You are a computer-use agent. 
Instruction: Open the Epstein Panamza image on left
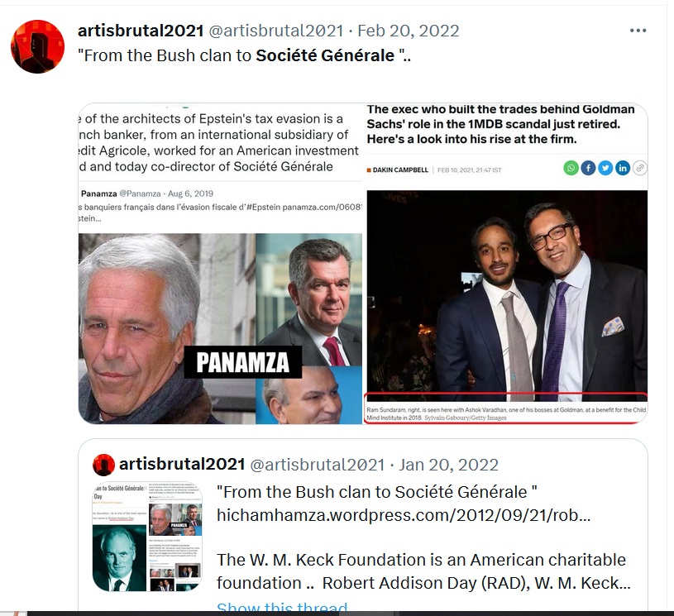coord(220,264)
